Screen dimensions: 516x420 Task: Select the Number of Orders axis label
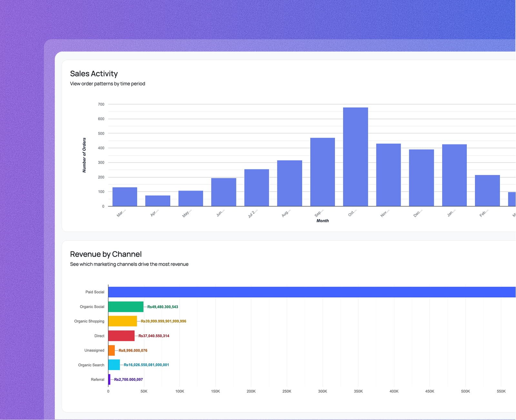click(84, 155)
